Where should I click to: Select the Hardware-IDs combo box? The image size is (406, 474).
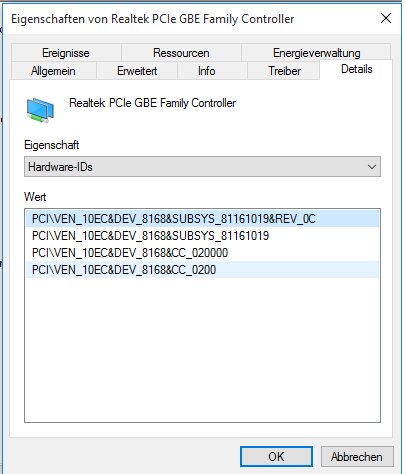(x=202, y=167)
